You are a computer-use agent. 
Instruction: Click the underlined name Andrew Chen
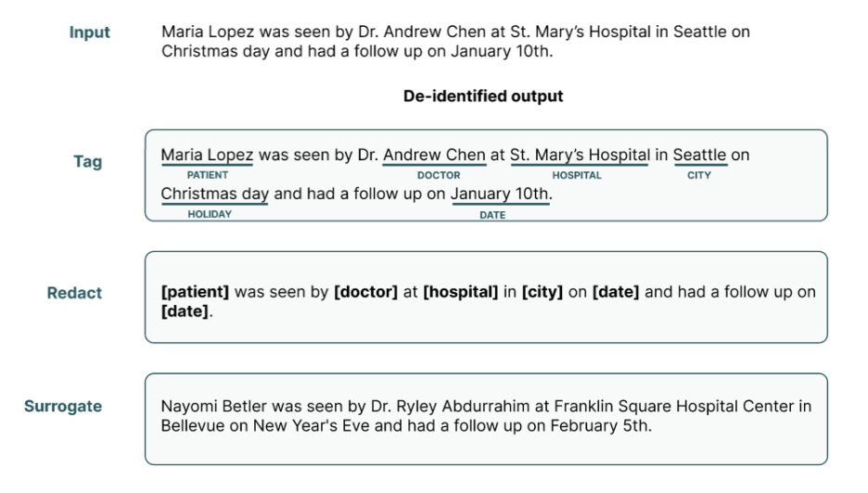434,156
